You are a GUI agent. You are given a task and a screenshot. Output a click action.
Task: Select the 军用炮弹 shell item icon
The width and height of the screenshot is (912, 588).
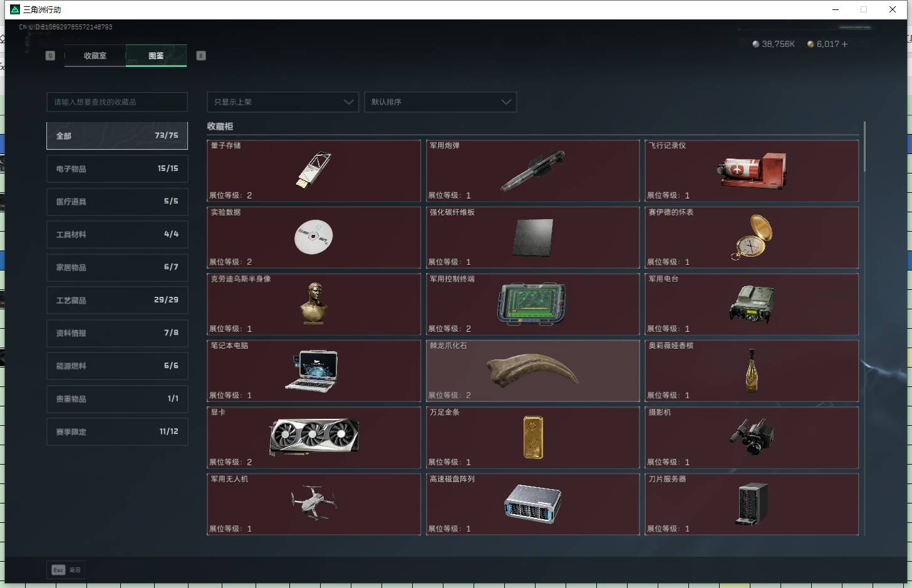(x=532, y=171)
